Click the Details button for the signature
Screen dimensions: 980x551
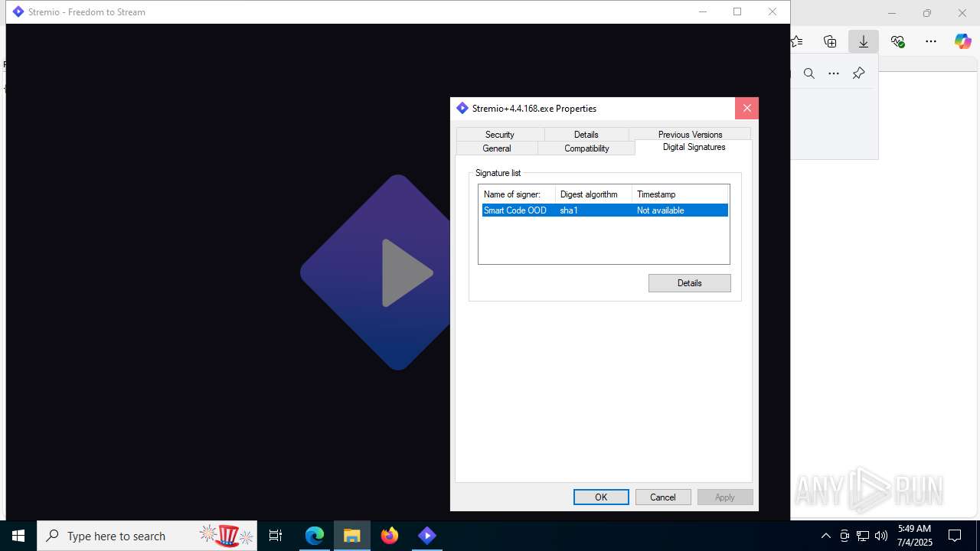pos(689,283)
